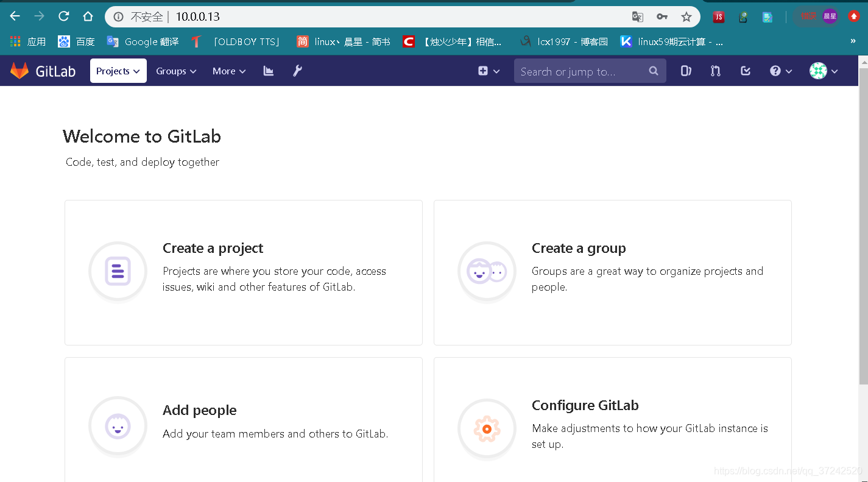The width and height of the screenshot is (868, 482).
Task: Click the red update arrow icon
Action: point(854,16)
